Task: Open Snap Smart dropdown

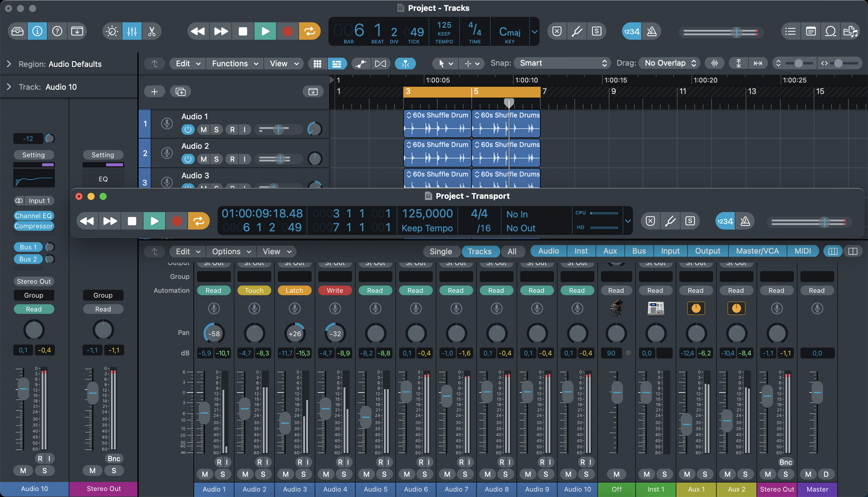Action: (562, 63)
